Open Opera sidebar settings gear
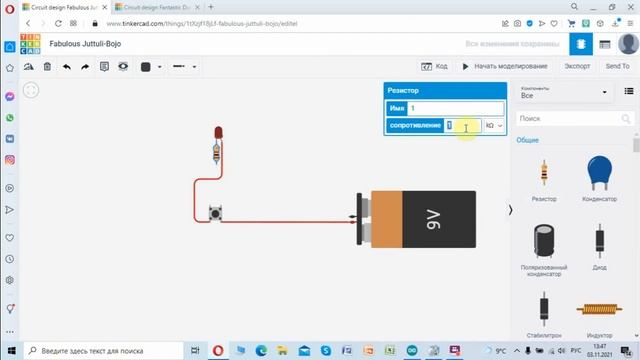This screenshot has height=360, width=640. pos(10,280)
